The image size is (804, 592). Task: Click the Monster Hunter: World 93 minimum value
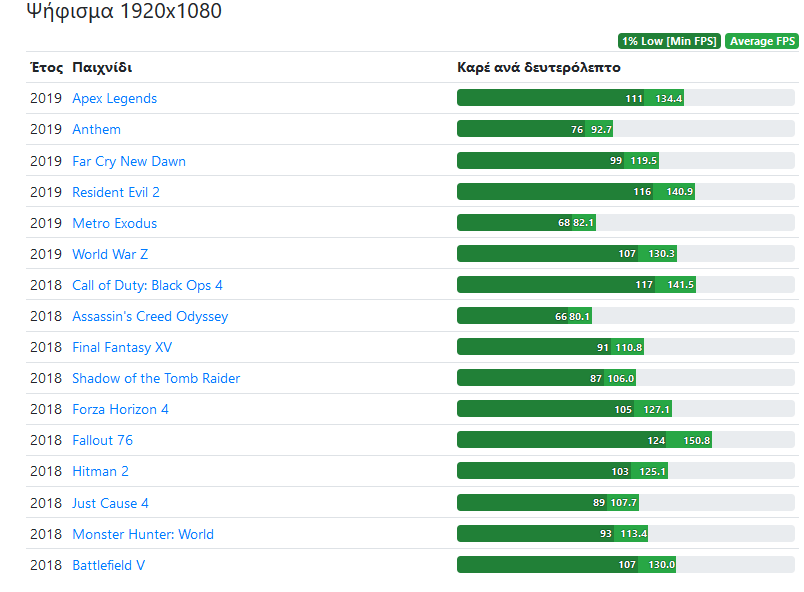coord(606,534)
